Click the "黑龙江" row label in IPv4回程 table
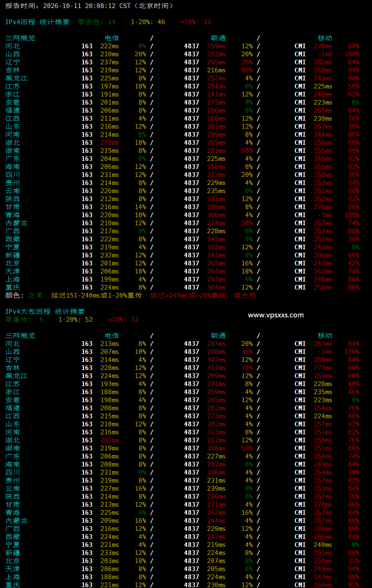Screen dimensions: 372x588 [x=17, y=78]
